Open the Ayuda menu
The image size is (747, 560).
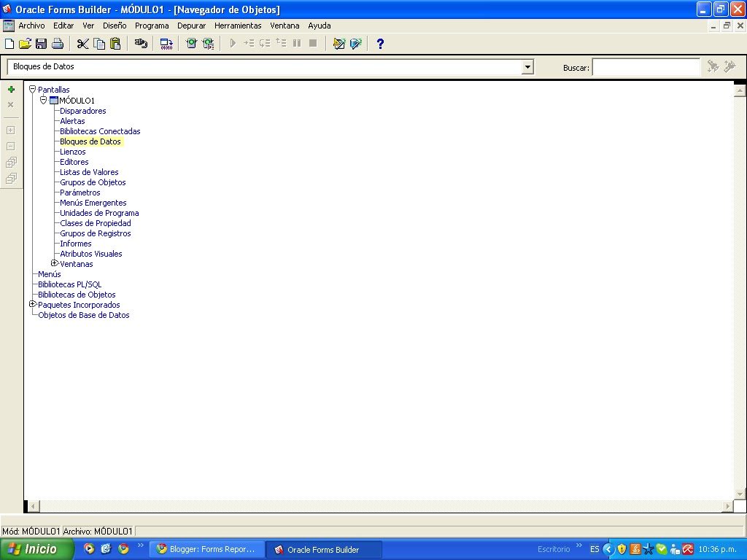320,26
